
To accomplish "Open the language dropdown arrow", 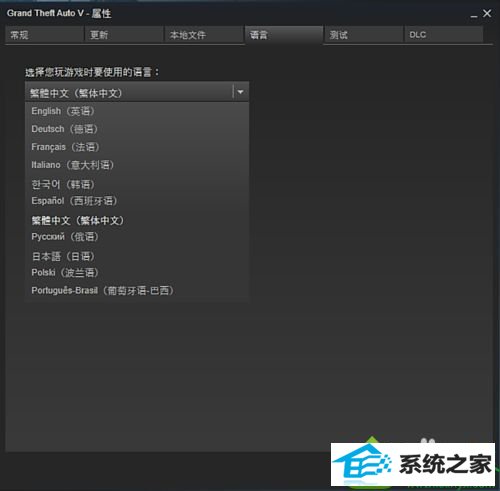I will click(x=240, y=92).
